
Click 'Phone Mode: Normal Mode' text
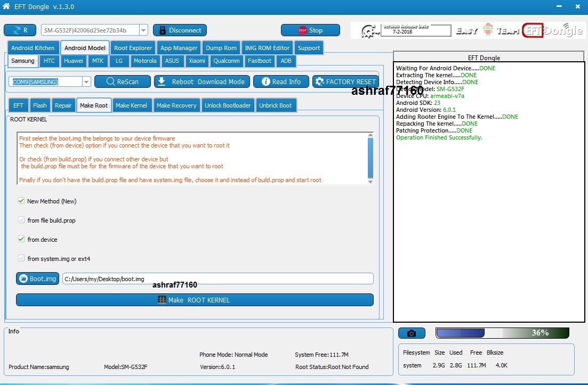(233, 355)
